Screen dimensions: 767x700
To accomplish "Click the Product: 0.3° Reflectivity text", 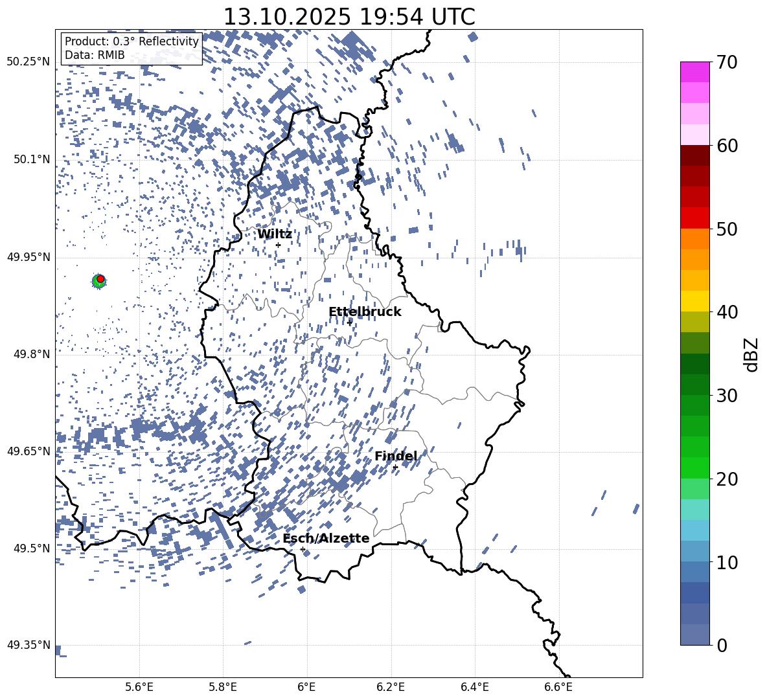I will tap(132, 41).
